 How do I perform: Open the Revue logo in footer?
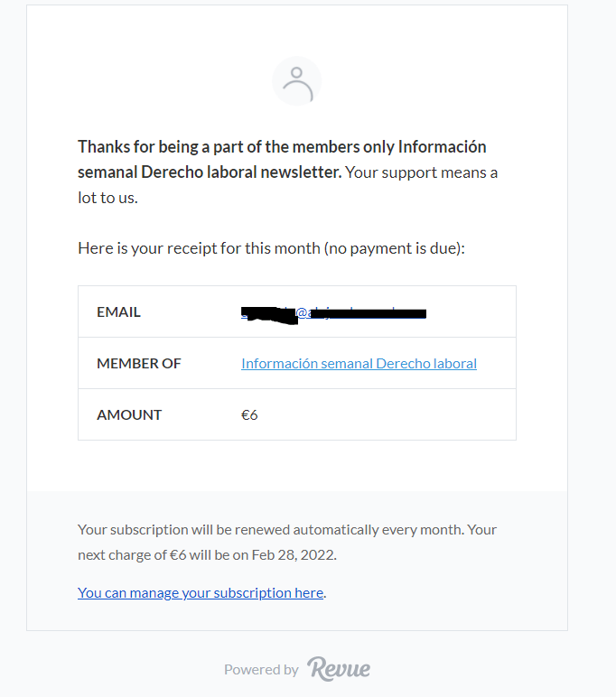pos(339,668)
